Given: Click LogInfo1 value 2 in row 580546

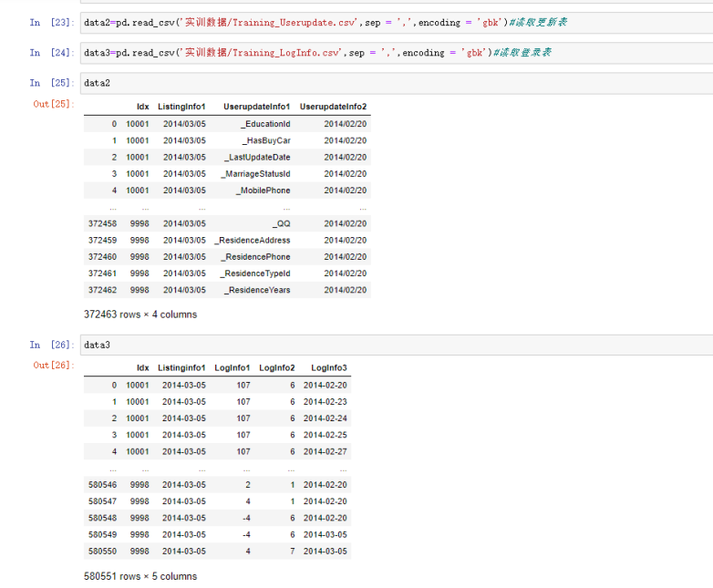Looking at the screenshot, I should click(x=248, y=485).
